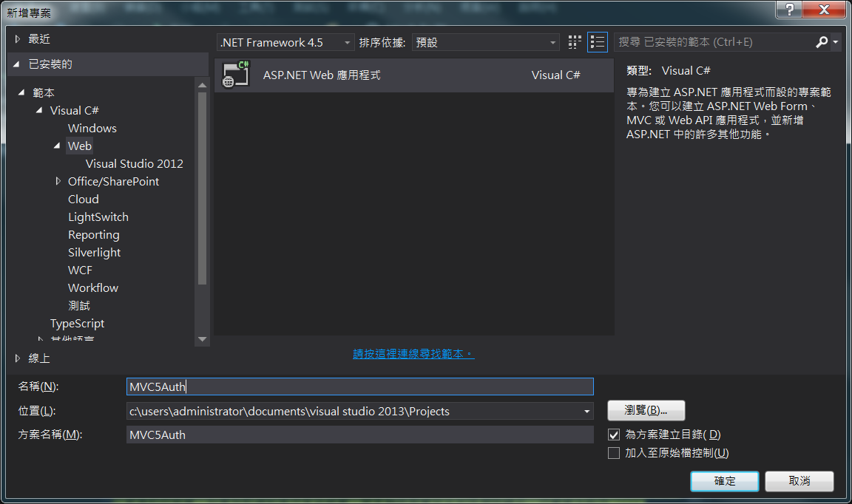Enable 加入至原始檔控制 checkbox
Viewport: 852px width, 504px height.
(613, 453)
